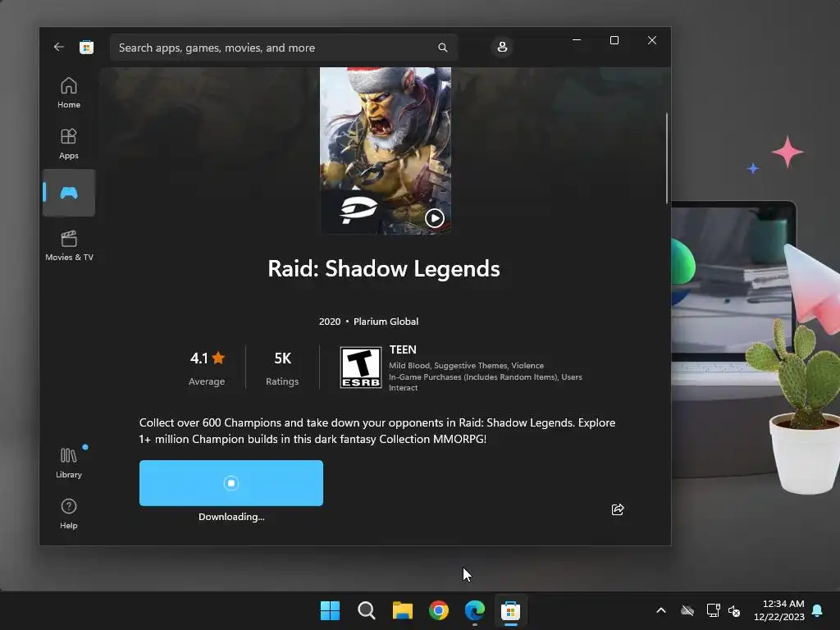Share this game via the share icon
This screenshot has height=630, width=840.
click(618, 509)
